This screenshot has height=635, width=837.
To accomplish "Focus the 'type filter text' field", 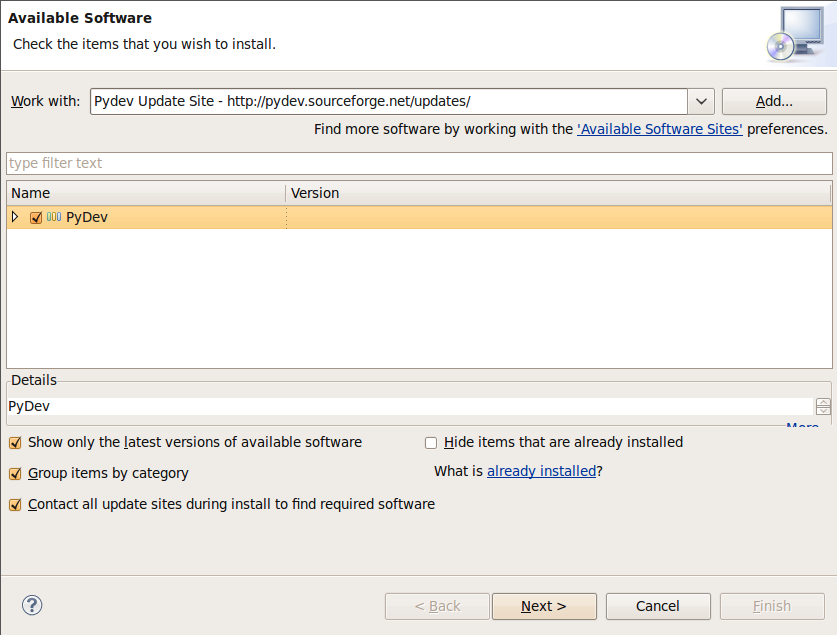I will [418, 163].
